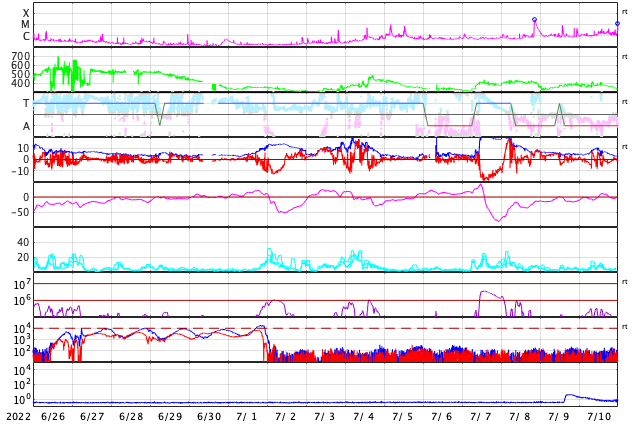Click the 10^7 tick on the purple flux panel
The image size is (634, 424).
22,284
